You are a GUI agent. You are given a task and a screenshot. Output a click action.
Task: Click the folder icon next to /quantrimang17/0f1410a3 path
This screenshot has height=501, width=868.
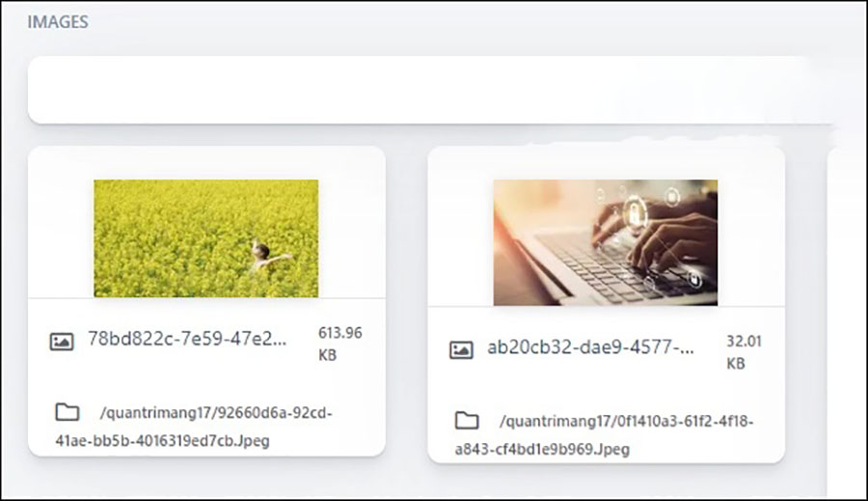click(x=467, y=421)
